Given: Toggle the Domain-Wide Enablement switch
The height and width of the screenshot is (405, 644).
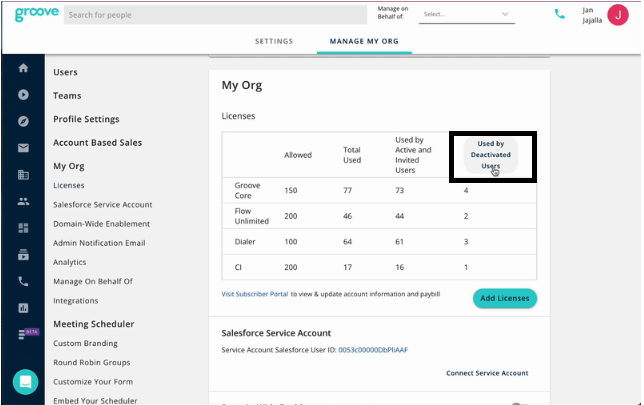Looking at the screenshot, I should click(x=518, y=403).
